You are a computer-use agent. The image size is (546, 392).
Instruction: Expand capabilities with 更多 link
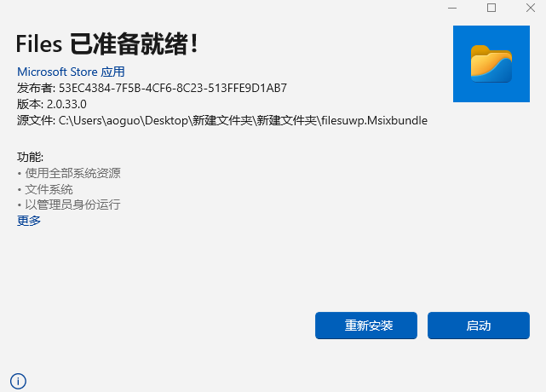(29, 221)
